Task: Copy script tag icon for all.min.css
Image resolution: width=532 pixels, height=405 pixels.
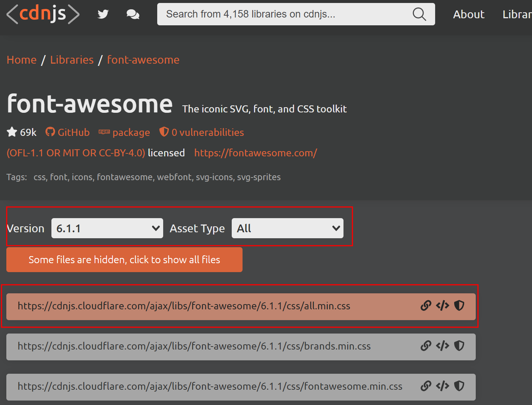Action: tap(443, 306)
